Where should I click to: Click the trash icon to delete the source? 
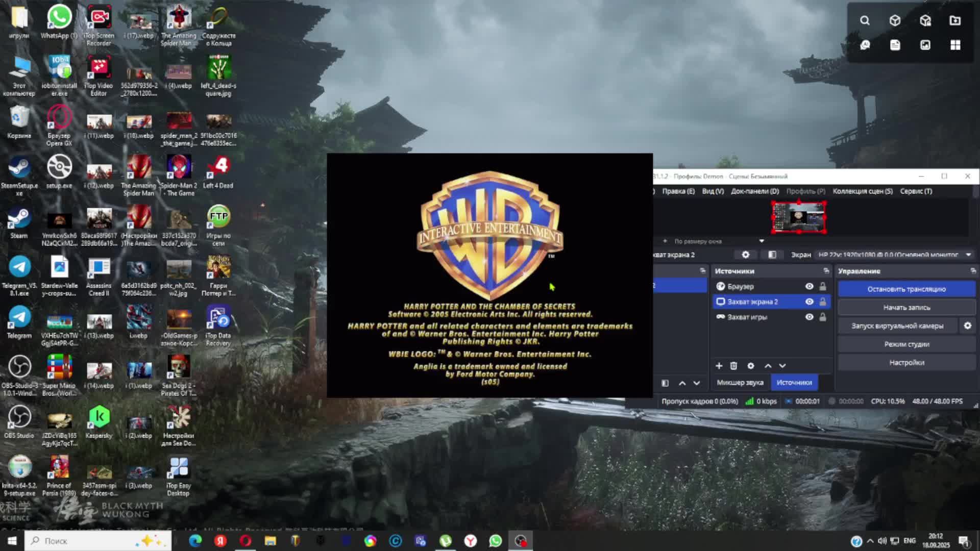[734, 366]
